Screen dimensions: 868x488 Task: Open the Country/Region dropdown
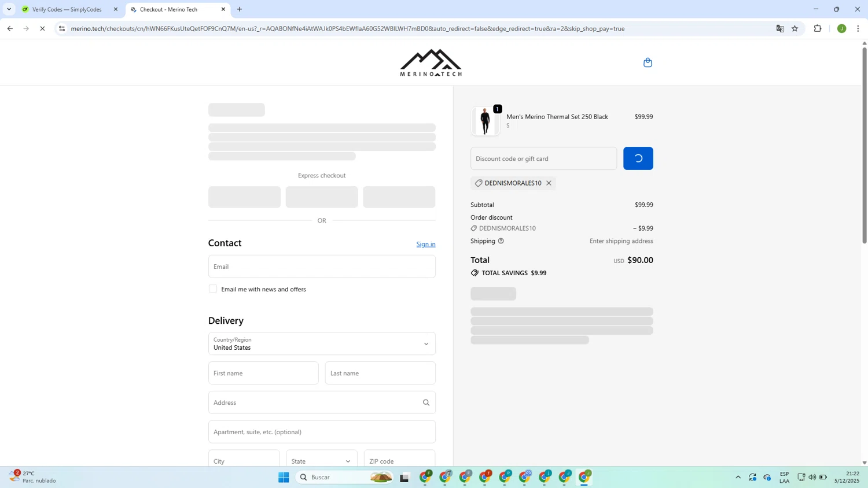(322, 343)
